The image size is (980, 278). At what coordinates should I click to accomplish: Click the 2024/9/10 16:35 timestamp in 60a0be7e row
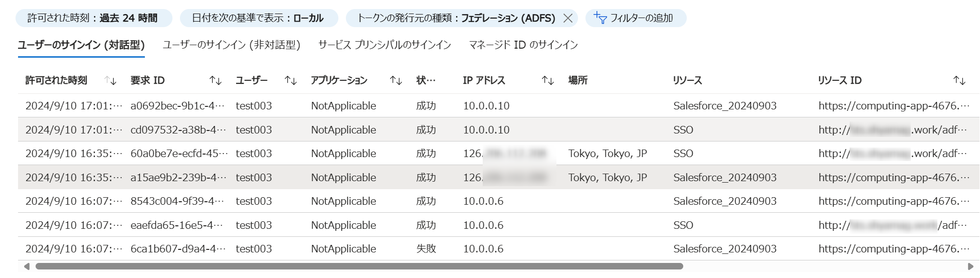point(74,154)
